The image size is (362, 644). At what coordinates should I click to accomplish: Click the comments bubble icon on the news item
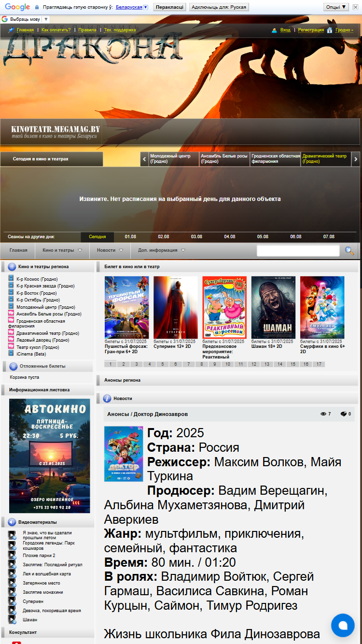pos(344,414)
